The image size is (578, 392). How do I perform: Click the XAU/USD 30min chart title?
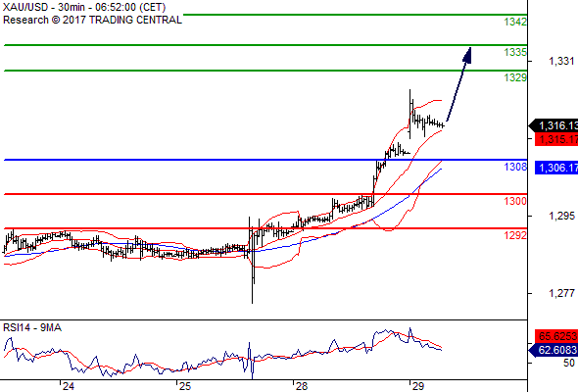point(84,7)
